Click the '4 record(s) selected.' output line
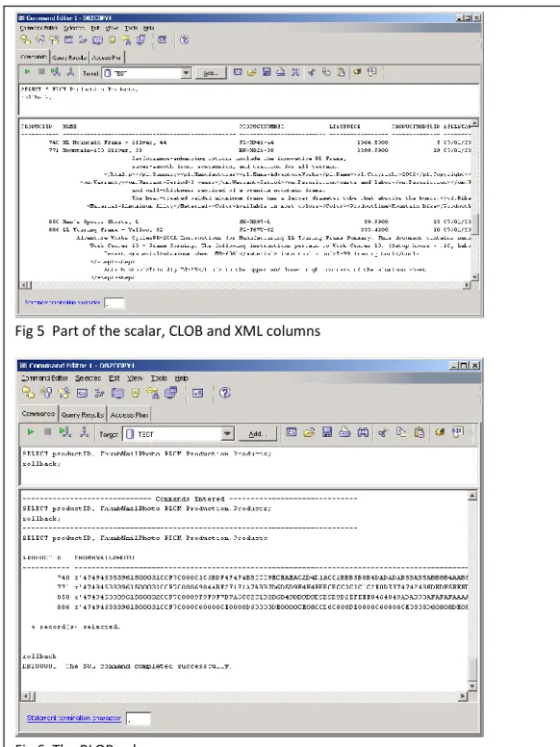This screenshot has width=560, height=747. pos(75,627)
